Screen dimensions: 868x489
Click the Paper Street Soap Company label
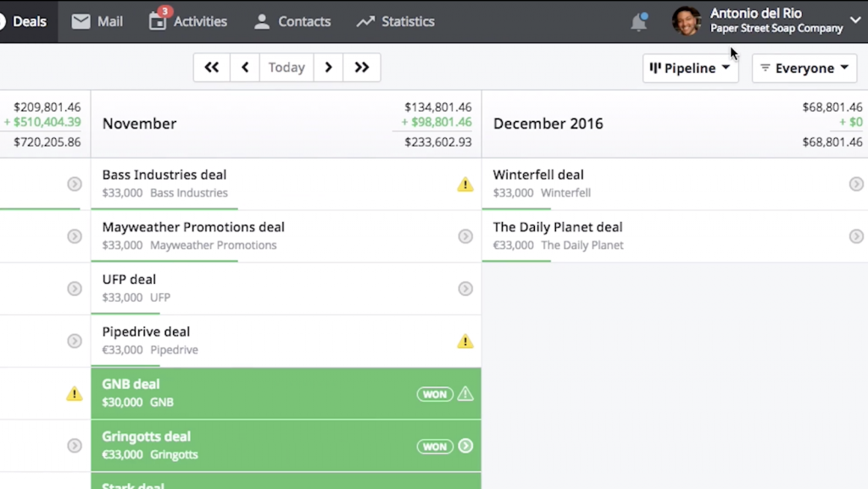[776, 28]
